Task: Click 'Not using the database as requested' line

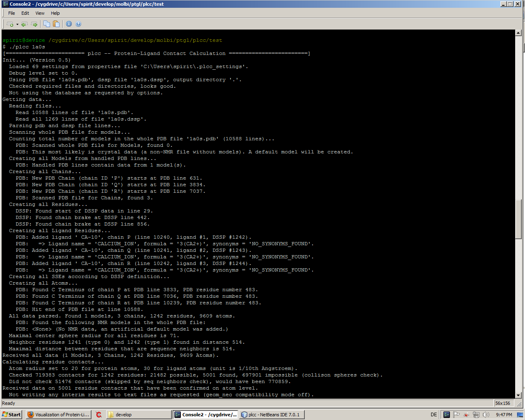Action: [x=86, y=93]
